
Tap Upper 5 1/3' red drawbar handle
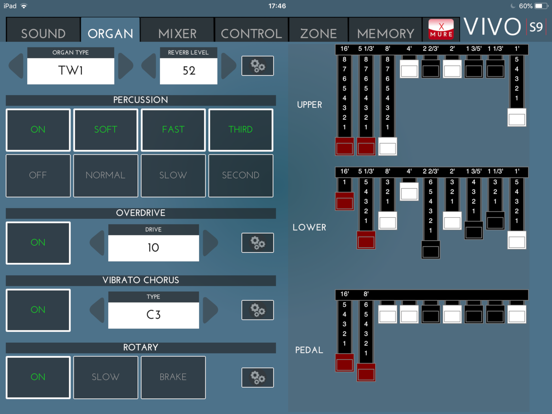pyautogui.click(x=366, y=146)
